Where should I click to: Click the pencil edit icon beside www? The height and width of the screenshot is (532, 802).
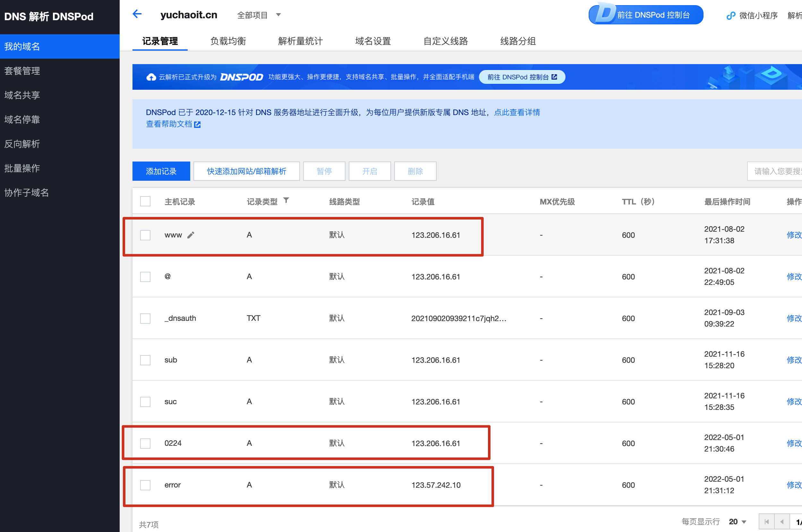[191, 235]
